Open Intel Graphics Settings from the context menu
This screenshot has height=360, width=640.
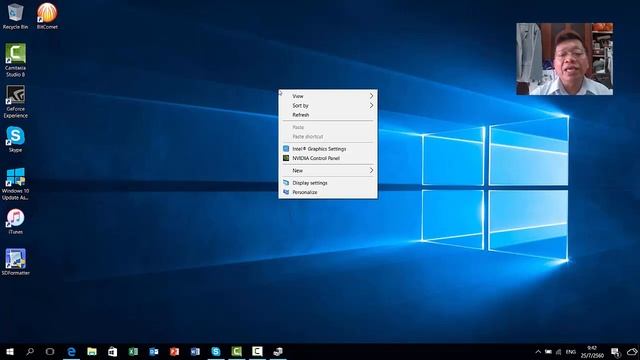[328, 149]
